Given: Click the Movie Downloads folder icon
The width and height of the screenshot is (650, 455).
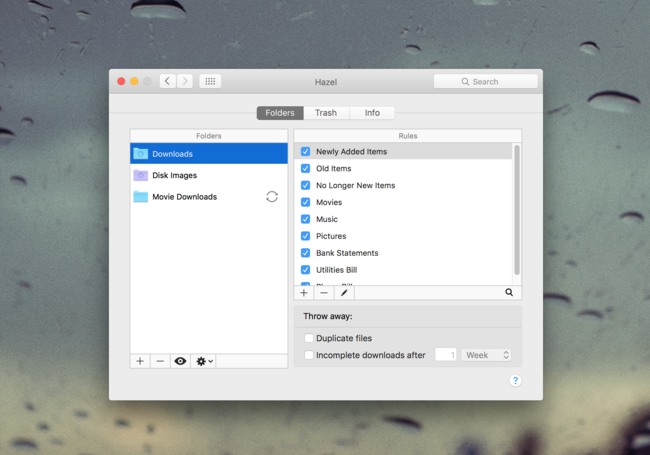Looking at the screenshot, I should [141, 197].
